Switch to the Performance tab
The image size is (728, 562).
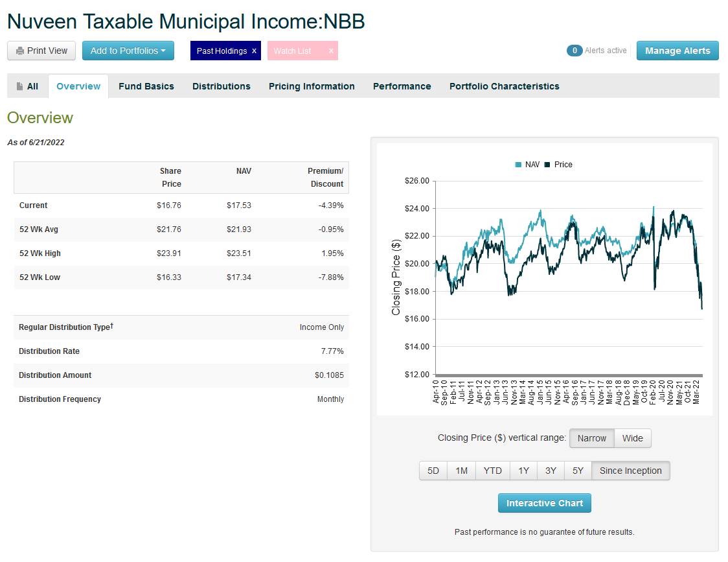[x=402, y=86]
